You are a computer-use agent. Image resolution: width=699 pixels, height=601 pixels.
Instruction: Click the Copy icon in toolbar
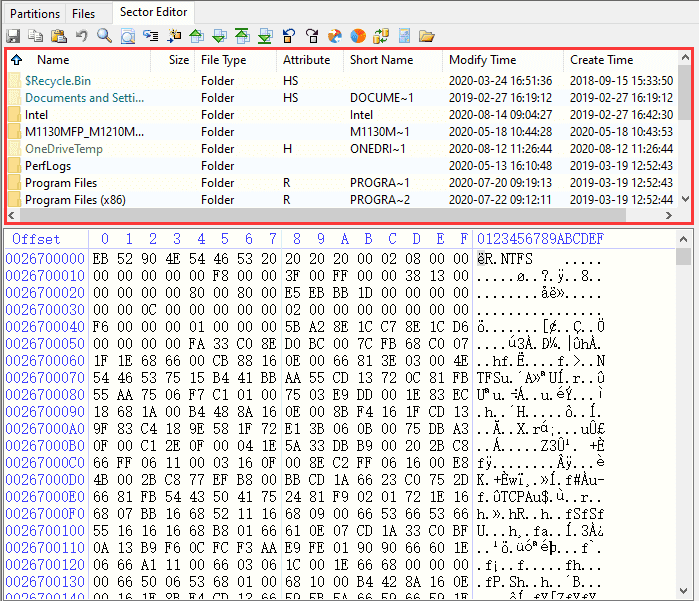click(36, 36)
